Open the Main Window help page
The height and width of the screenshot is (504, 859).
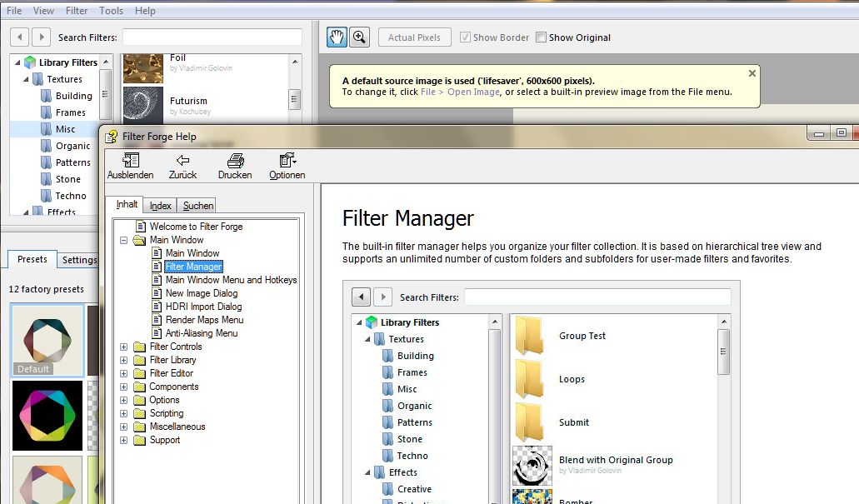(192, 253)
